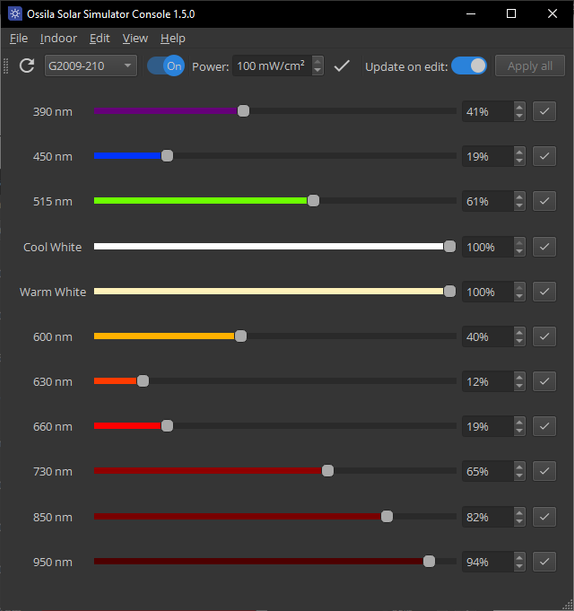574x611 pixels.
Task: Open the G2009-210 device dropdown
Action: coord(91,66)
